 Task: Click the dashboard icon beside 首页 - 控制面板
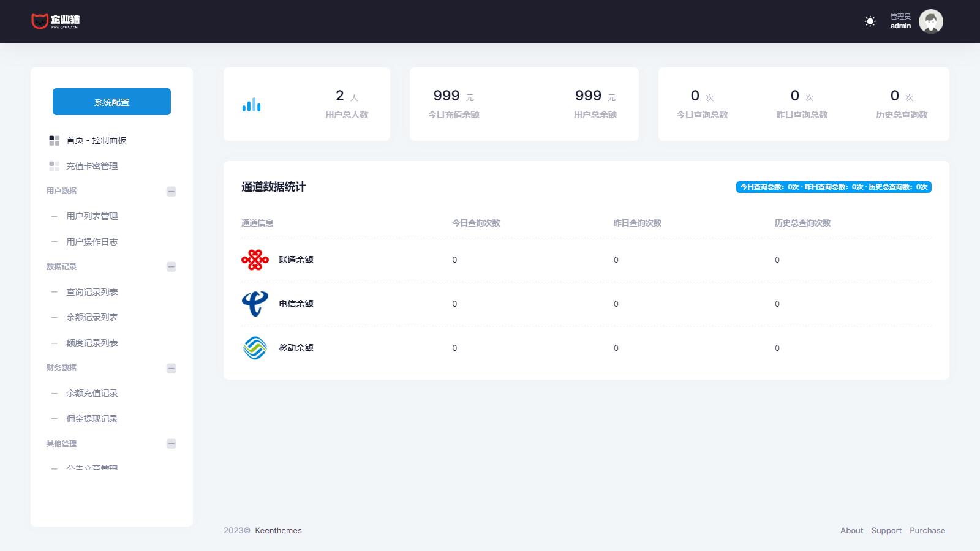pyautogui.click(x=55, y=140)
